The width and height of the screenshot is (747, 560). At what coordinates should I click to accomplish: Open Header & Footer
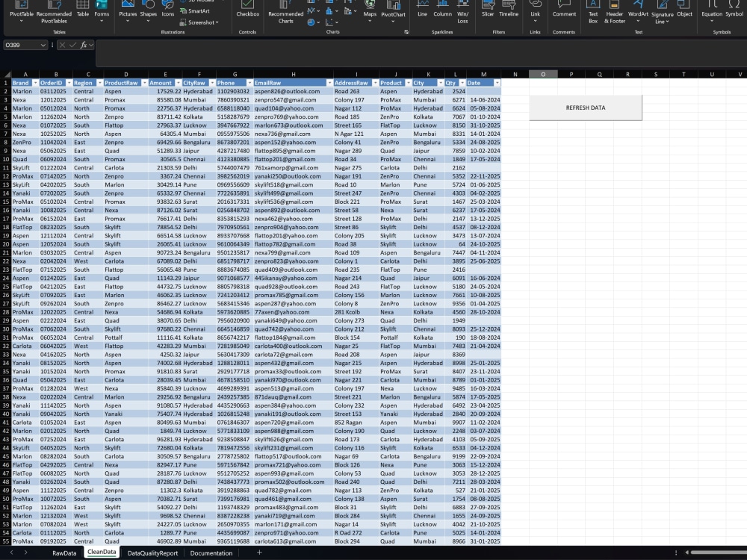point(615,12)
